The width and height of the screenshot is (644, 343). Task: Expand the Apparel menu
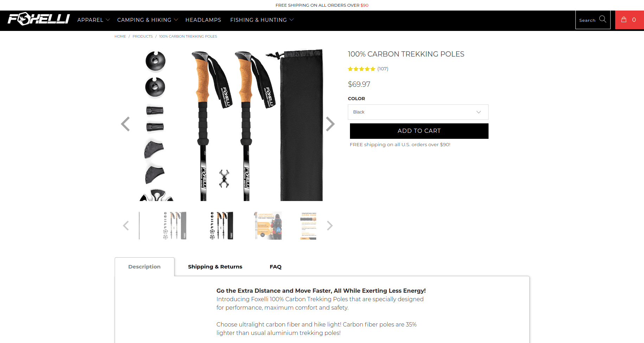point(94,20)
